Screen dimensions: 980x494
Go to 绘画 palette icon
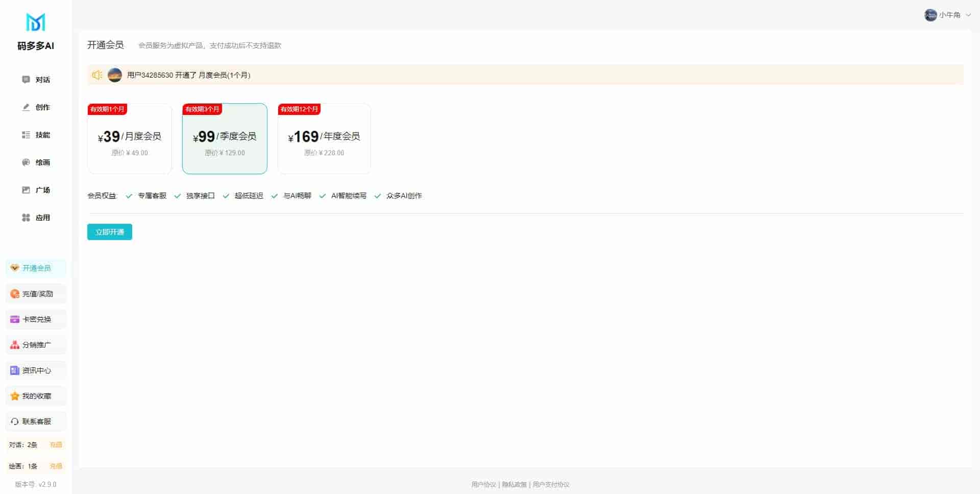pyautogui.click(x=26, y=162)
